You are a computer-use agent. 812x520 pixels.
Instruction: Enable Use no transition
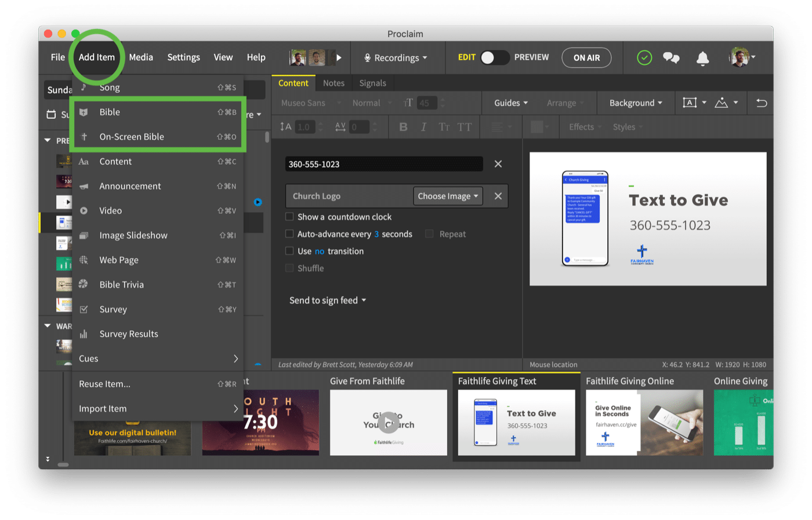[289, 251]
